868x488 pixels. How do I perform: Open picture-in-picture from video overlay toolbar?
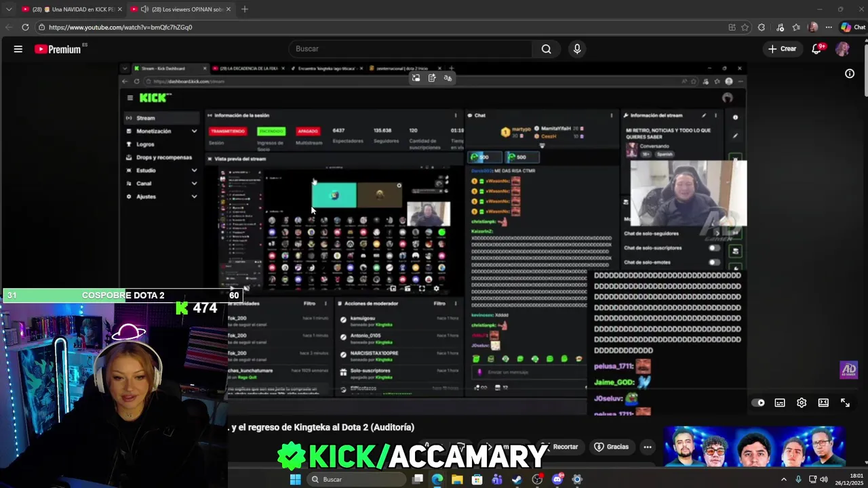pyautogui.click(x=416, y=78)
